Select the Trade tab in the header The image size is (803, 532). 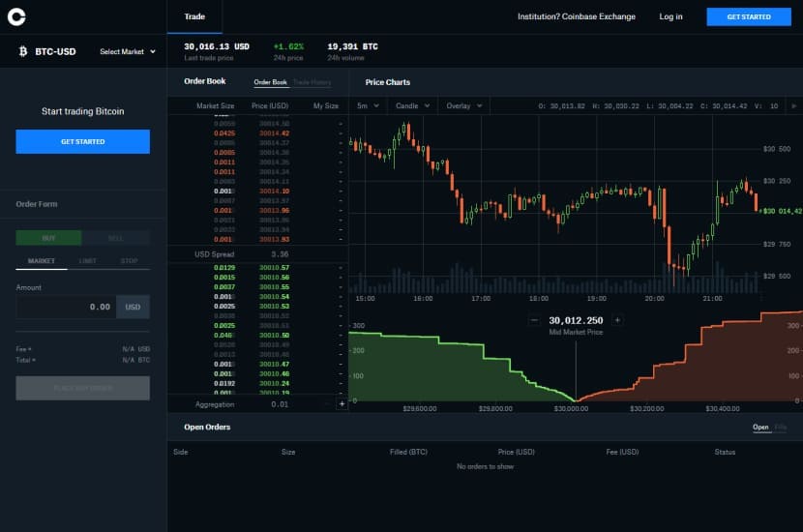click(194, 16)
